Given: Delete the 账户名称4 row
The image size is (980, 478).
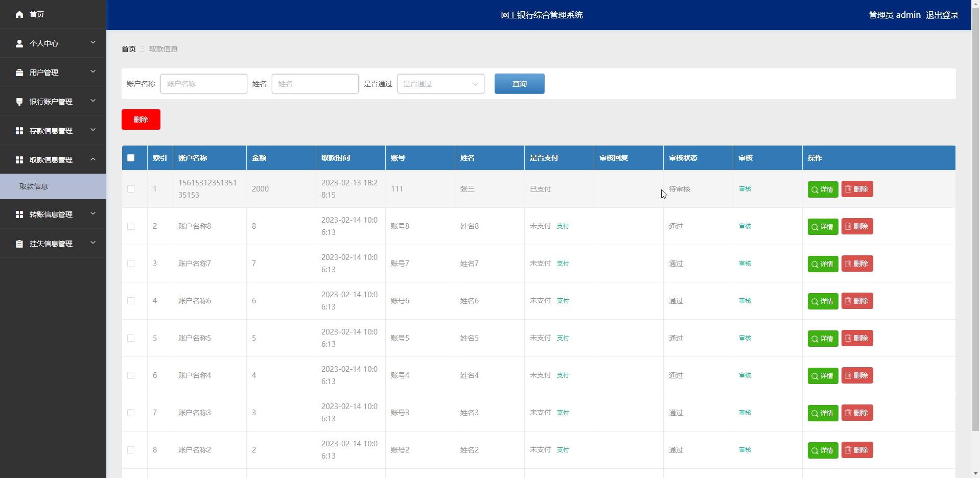Looking at the screenshot, I should click(857, 375).
